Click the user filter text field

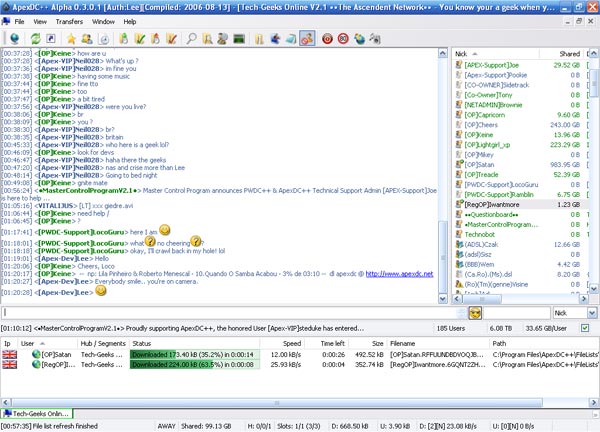click(x=517, y=313)
